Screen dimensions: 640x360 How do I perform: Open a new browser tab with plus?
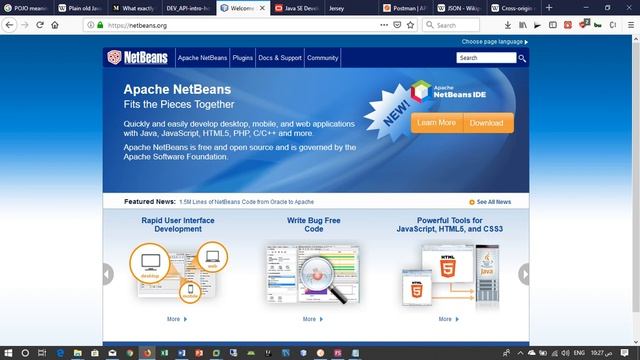(549, 8)
